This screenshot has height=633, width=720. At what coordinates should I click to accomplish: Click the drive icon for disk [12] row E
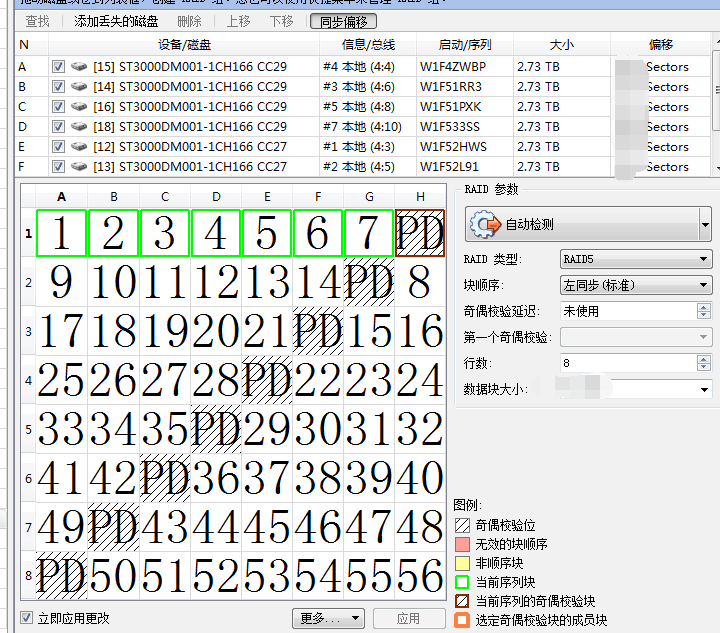tap(80, 147)
